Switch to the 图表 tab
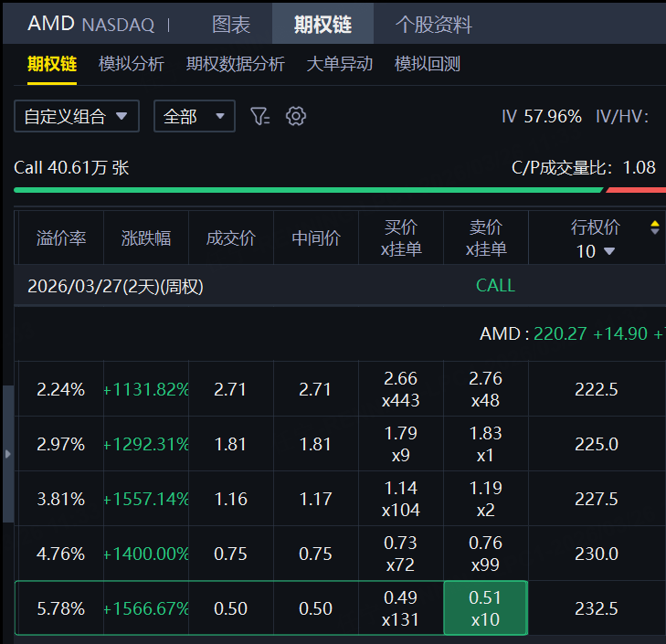 (x=231, y=25)
